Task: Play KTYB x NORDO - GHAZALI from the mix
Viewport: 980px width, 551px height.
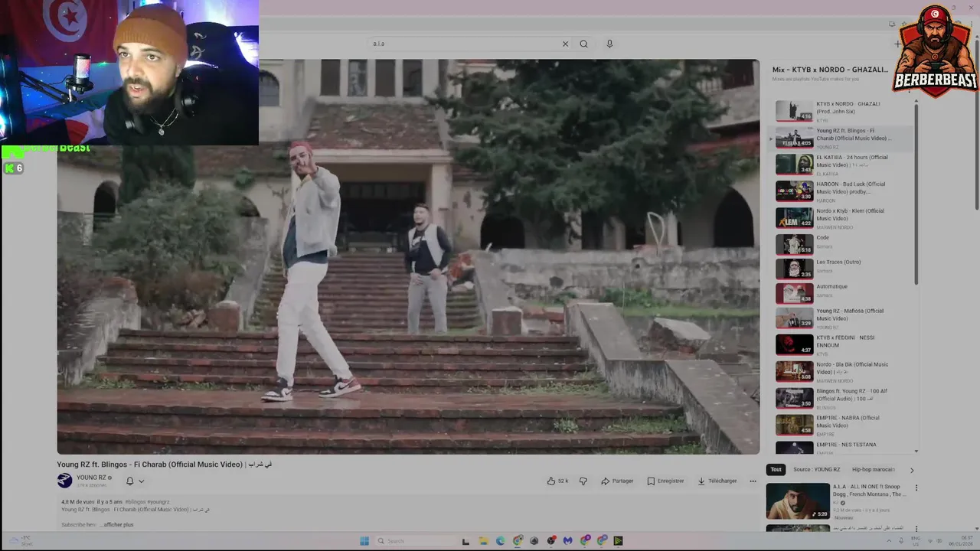Action: tap(842, 111)
